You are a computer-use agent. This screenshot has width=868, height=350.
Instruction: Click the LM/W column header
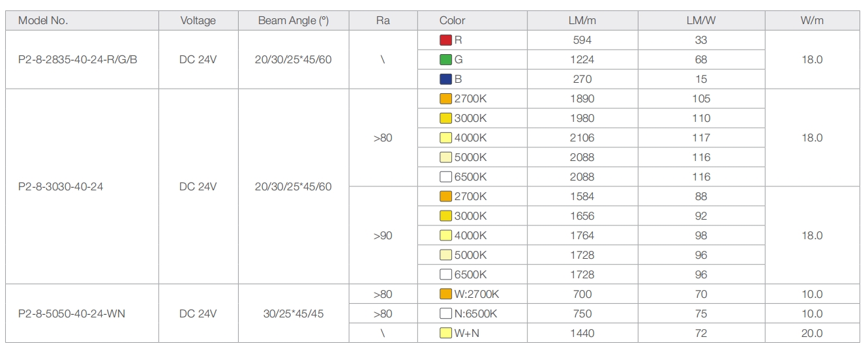coord(700,21)
